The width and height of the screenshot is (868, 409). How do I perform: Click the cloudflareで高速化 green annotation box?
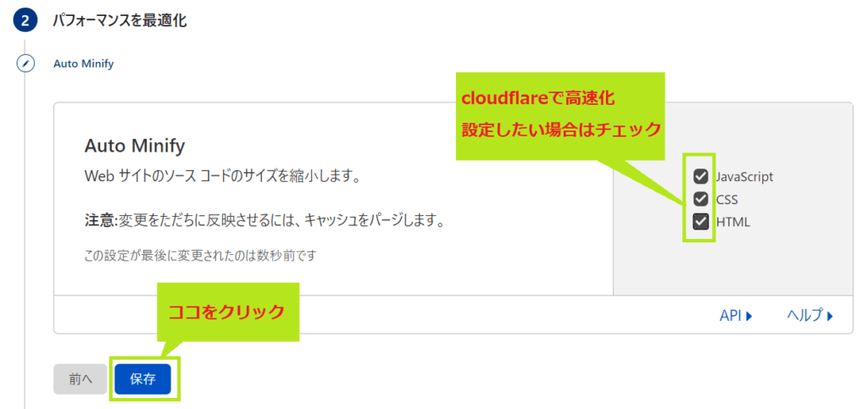(559, 116)
